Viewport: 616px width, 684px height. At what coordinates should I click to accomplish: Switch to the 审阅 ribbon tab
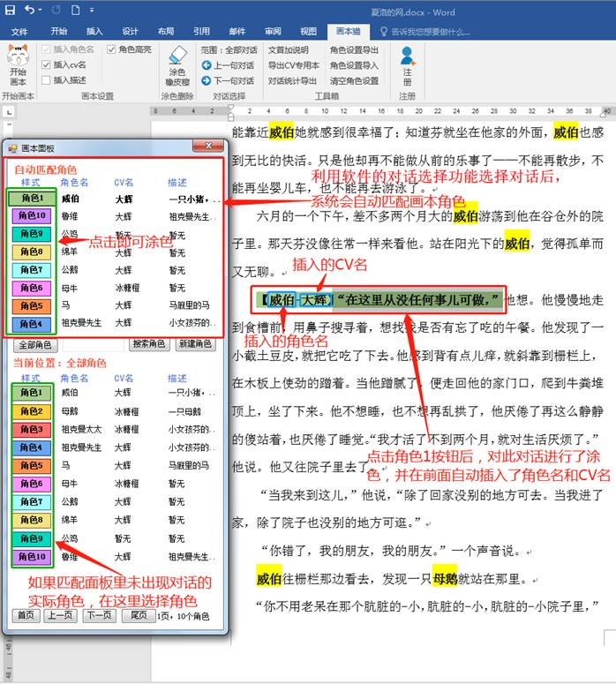click(273, 31)
